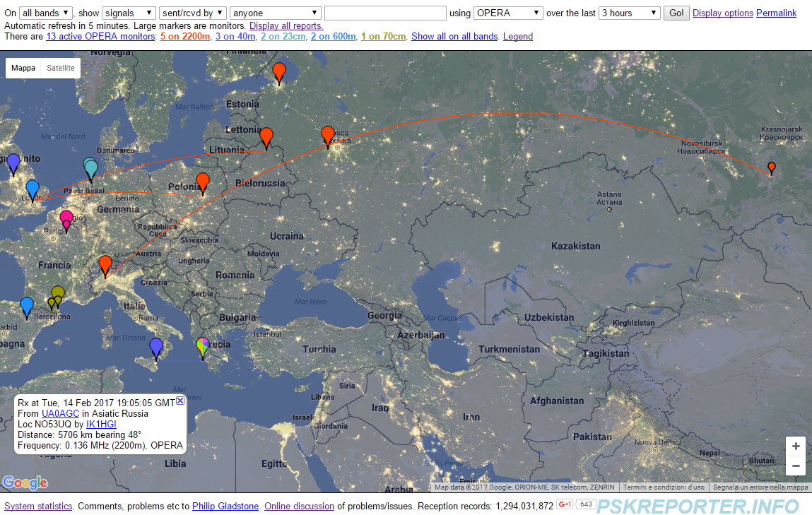Close the reception info popup
Image resolution: width=812 pixels, height=515 pixels.
pos(180,401)
